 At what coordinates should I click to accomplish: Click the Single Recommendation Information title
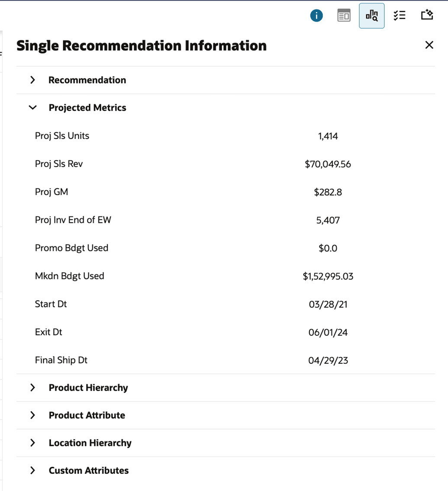tap(142, 45)
